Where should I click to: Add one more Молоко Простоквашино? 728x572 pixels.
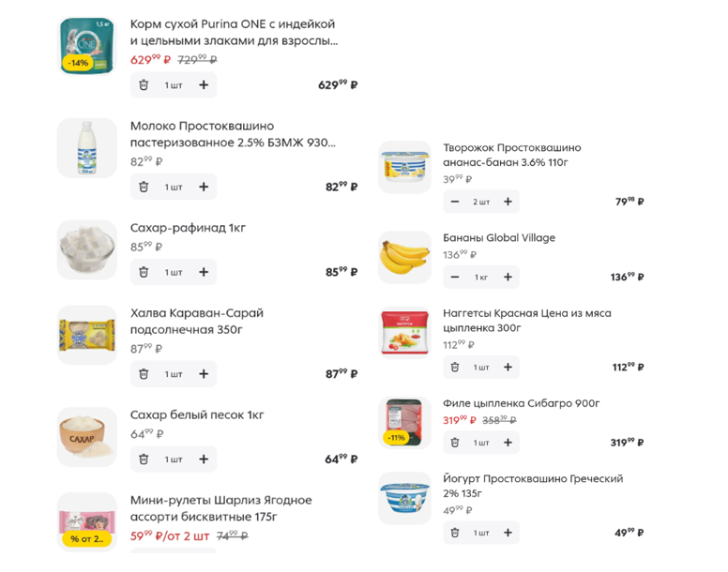[204, 187]
